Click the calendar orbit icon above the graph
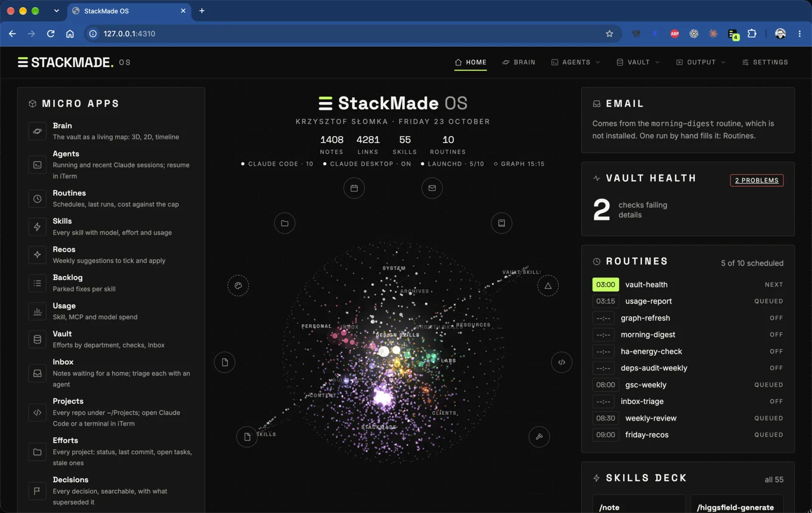 point(354,188)
